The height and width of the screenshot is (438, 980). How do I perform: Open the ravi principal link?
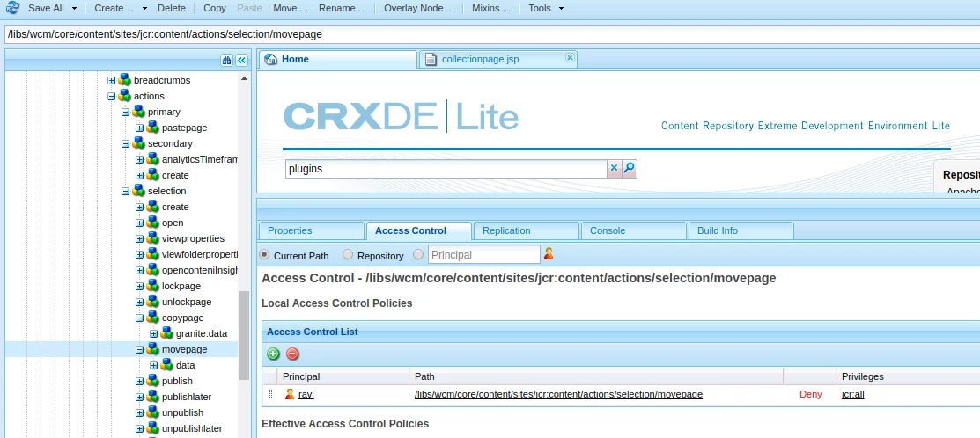click(306, 394)
